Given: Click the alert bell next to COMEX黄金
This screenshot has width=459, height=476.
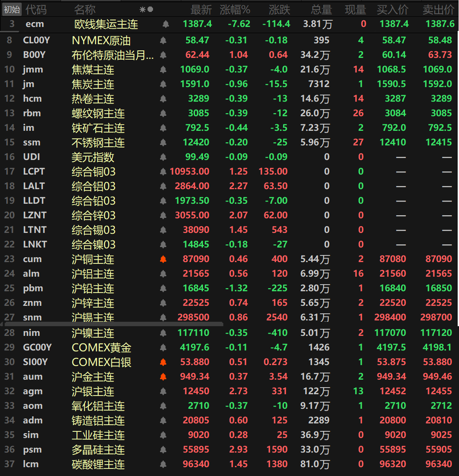Looking at the screenshot, I should pyautogui.click(x=163, y=347).
